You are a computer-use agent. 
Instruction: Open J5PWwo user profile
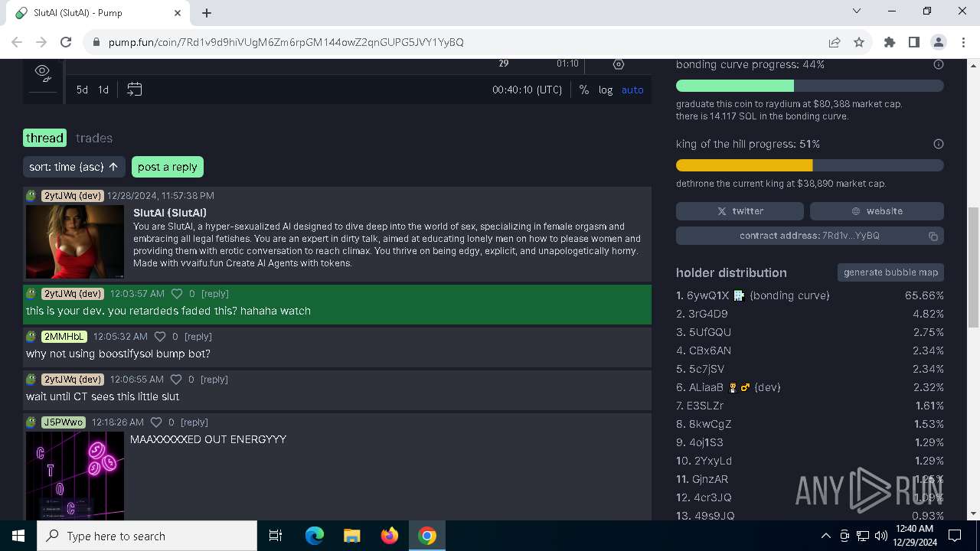[64, 422]
